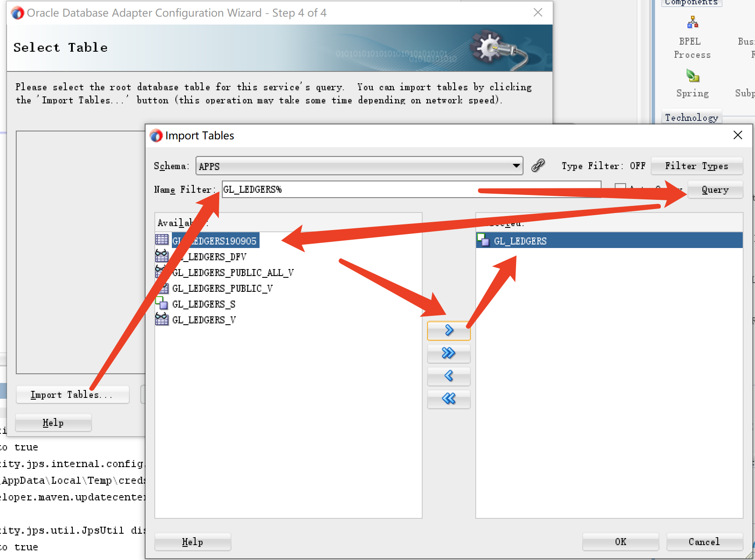Select the Spring component icon
Image resolution: width=755 pixels, height=560 pixels.
tap(693, 76)
